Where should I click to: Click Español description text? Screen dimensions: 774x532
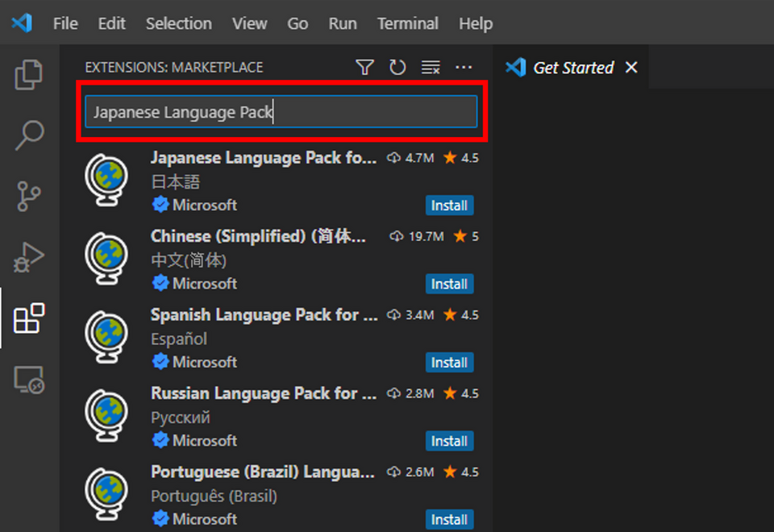179,339
